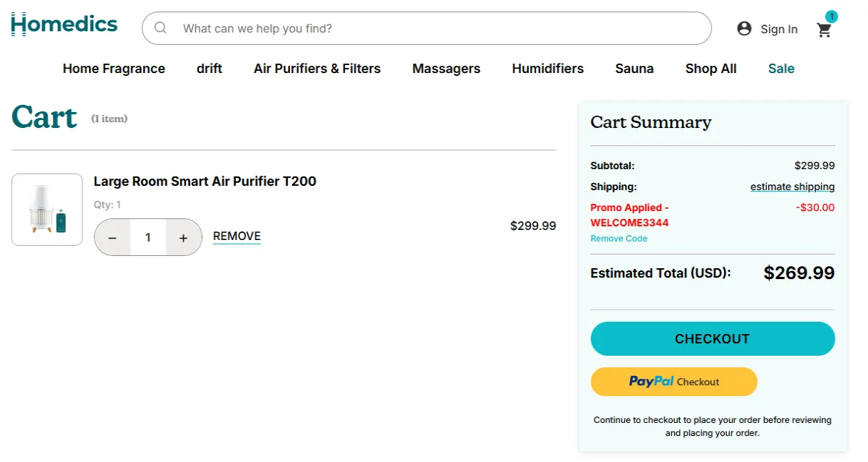Viewport: 868px width, 462px height.
Task: Select the Humidifiers category
Action: click(548, 69)
